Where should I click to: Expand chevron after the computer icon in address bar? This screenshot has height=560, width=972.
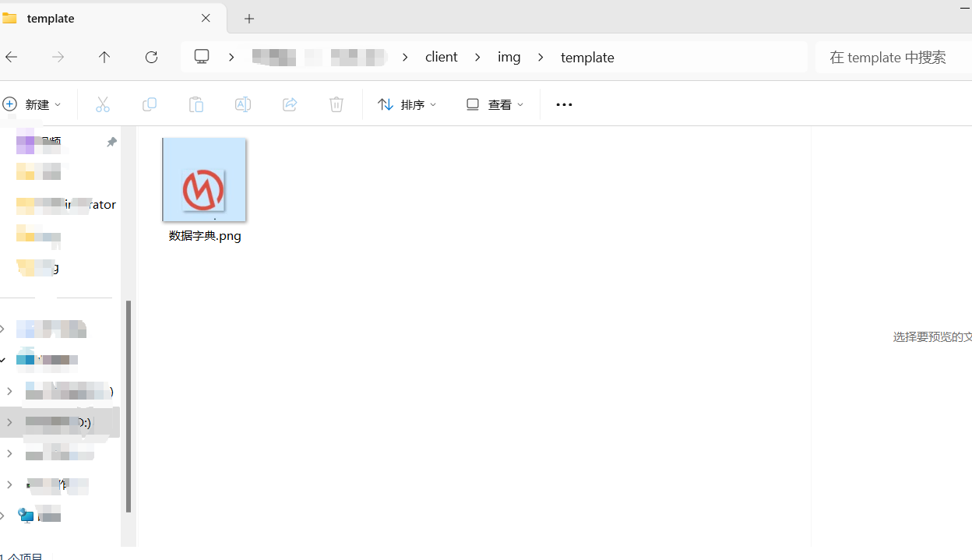click(232, 57)
